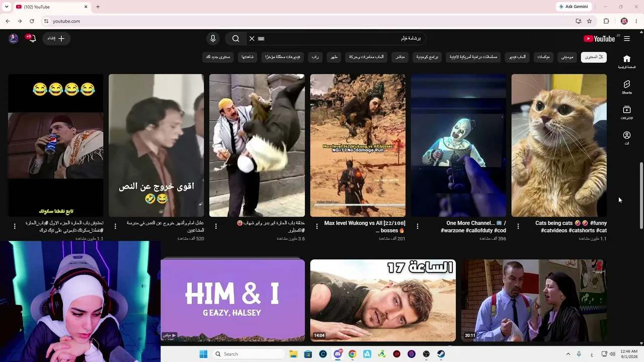Open the 'اقوى خروج عن النص' Short thumbnail
The image size is (644, 362).
[156, 145]
